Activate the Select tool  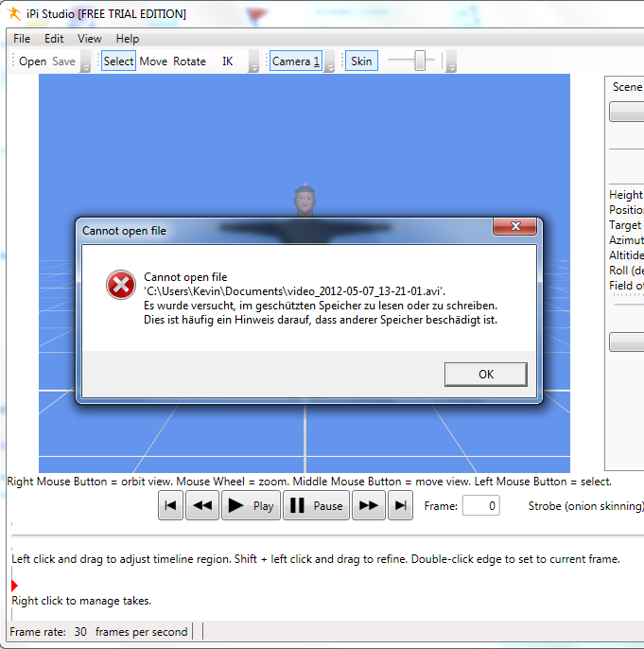[118, 61]
